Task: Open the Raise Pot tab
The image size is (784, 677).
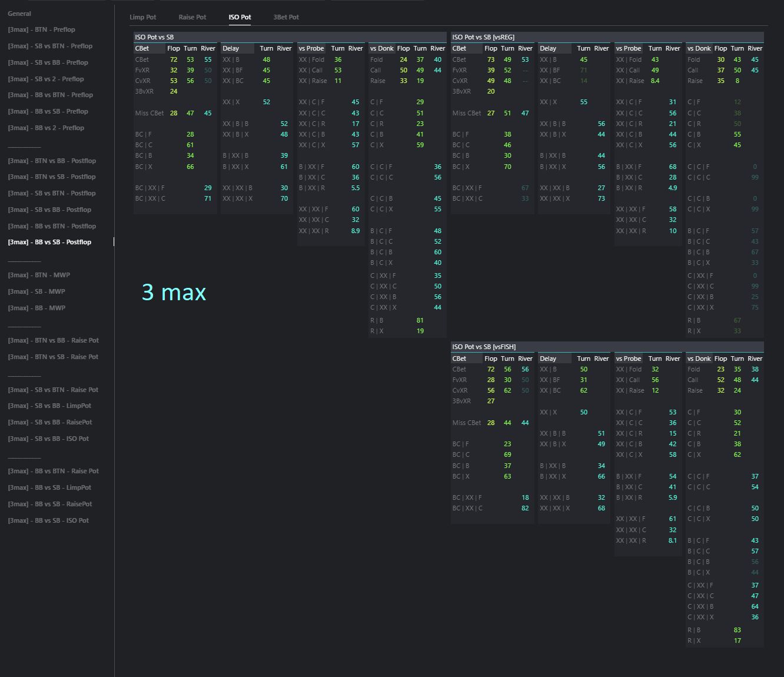Action: [x=192, y=17]
